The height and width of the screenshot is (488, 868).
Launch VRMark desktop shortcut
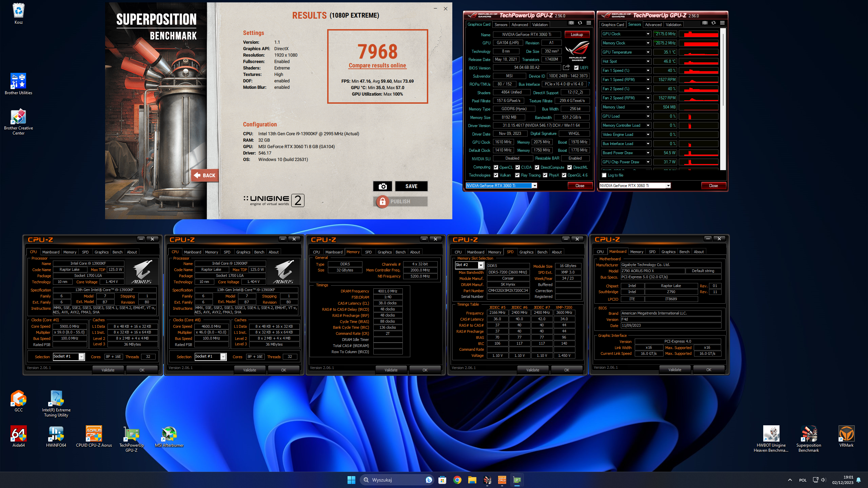846,436
